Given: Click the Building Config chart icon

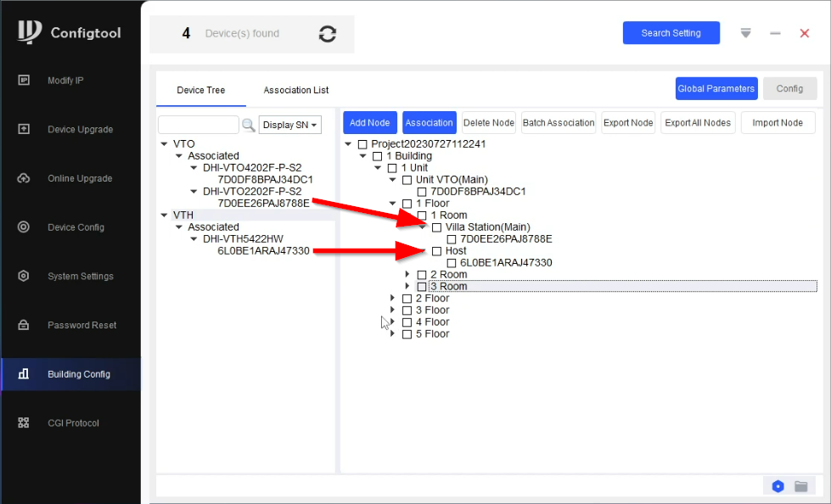Looking at the screenshot, I should pyautogui.click(x=24, y=373).
